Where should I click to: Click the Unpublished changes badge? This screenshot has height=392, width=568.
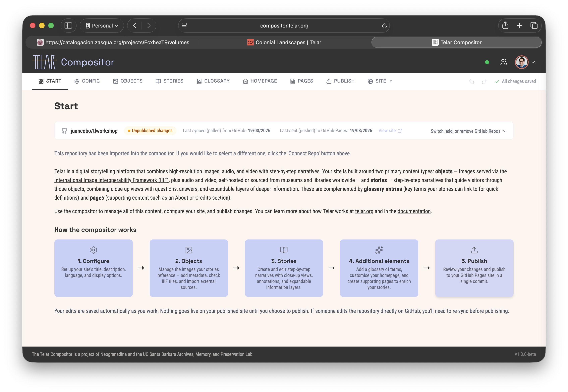pos(150,131)
